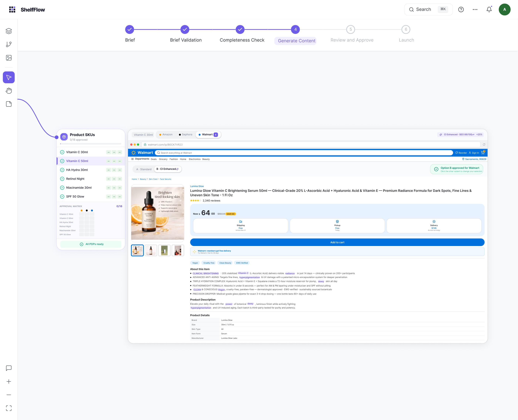Screen dimensions: 518x420
Task: Open the comments chat icon
Action: coord(9,368)
